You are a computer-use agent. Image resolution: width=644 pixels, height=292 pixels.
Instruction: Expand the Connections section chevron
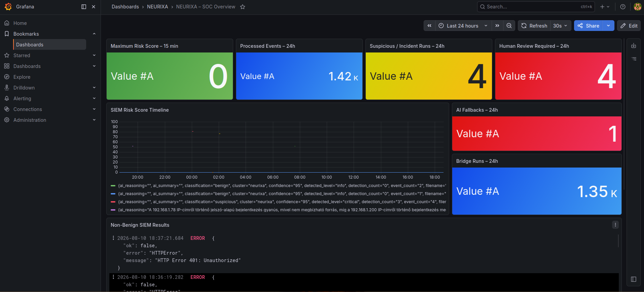point(94,109)
